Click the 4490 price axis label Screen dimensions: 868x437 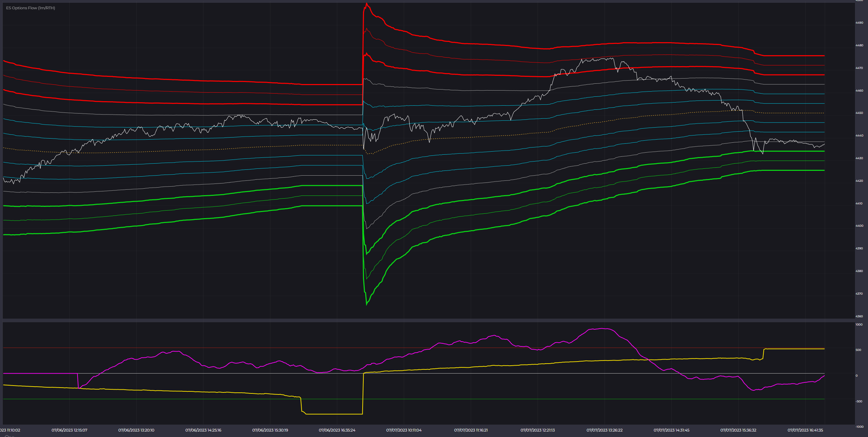pos(859,23)
